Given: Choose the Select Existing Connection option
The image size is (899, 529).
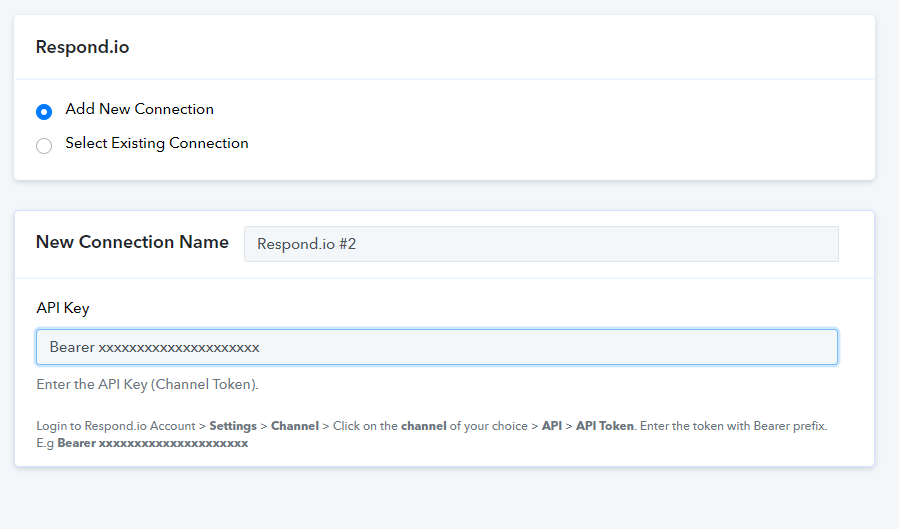Looking at the screenshot, I should pyautogui.click(x=44, y=146).
